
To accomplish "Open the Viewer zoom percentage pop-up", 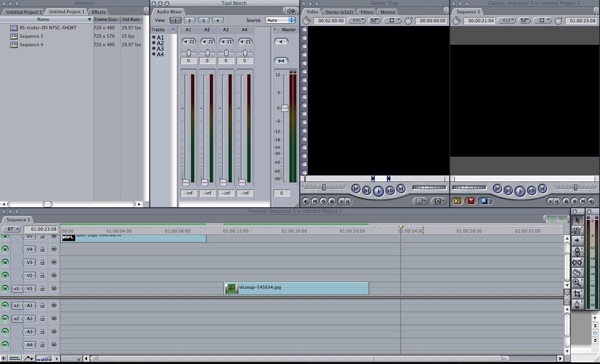I will pos(357,20).
